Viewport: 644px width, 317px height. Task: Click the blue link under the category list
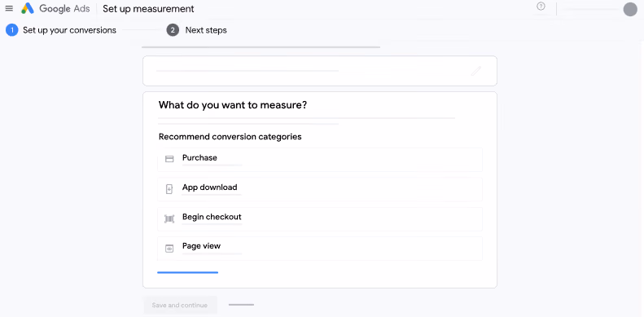pos(188,272)
